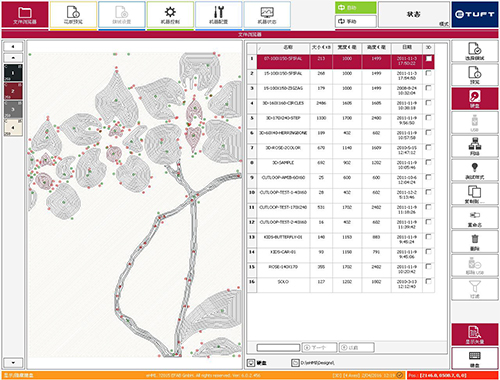Select the dark red color swatch 2
Viewport: 500px width, 380px height.
coord(13,91)
